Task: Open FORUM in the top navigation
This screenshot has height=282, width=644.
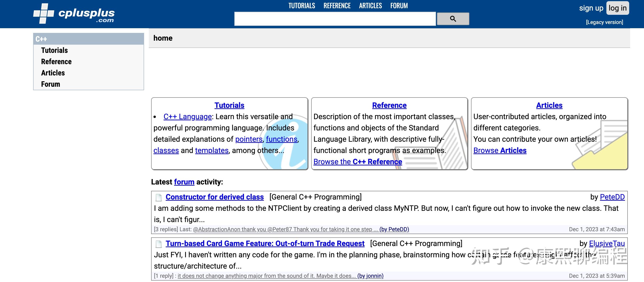Action: (x=399, y=6)
